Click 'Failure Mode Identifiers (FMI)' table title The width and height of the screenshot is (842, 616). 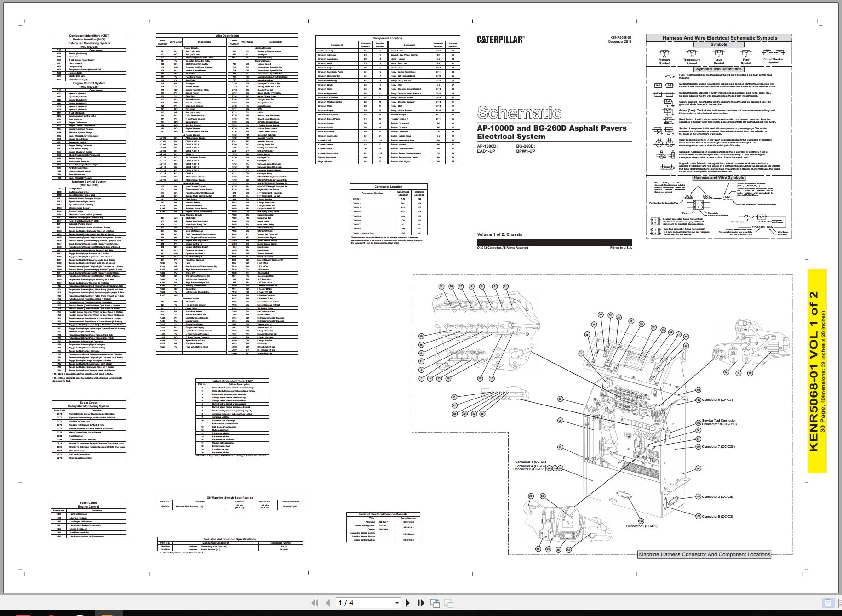click(232, 381)
